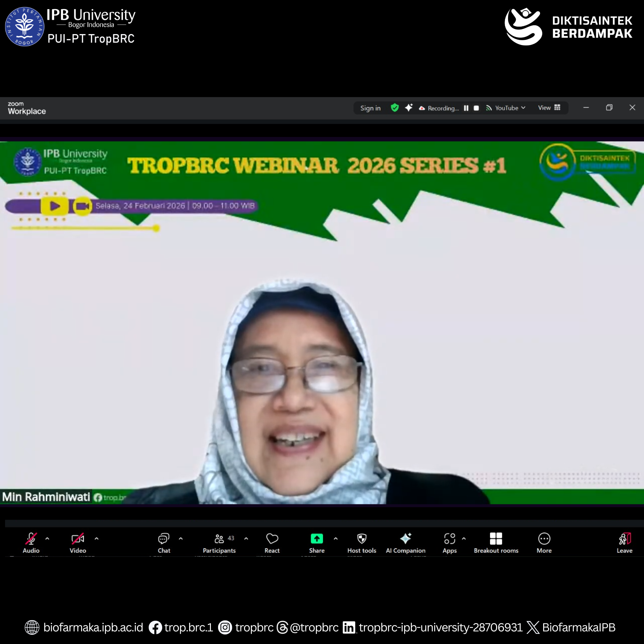
Task: Open the React emoji menu
Action: pos(272,542)
